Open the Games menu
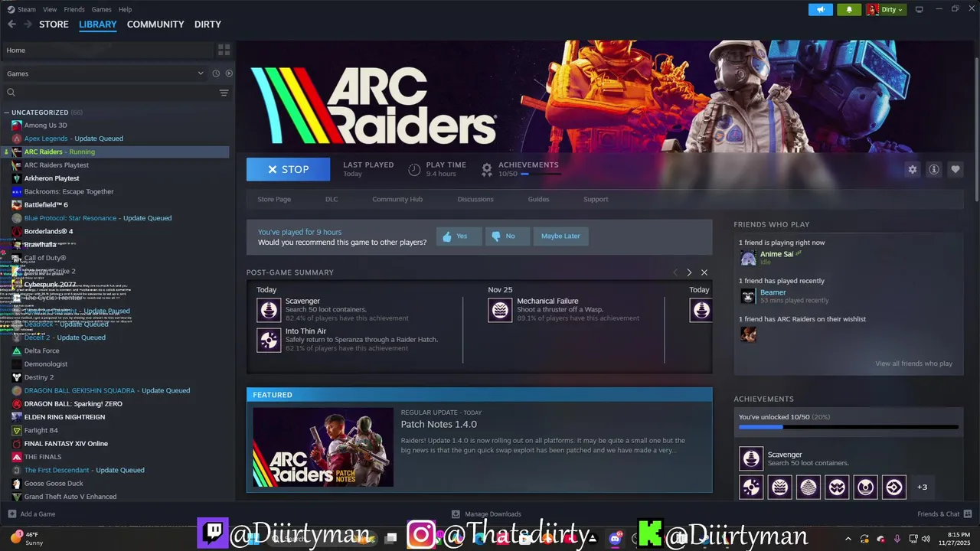This screenshot has width=980, height=551. point(101,9)
